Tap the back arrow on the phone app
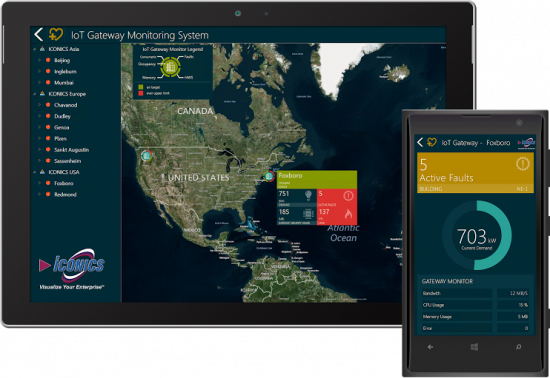 [420, 142]
